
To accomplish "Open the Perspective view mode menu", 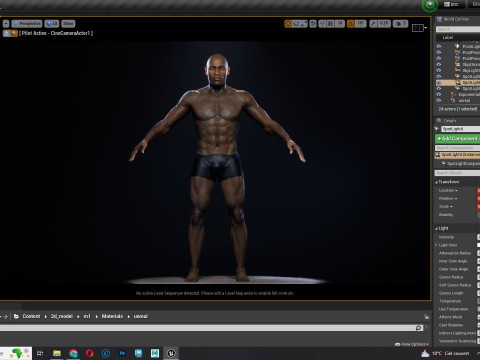I will tap(27, 24).
